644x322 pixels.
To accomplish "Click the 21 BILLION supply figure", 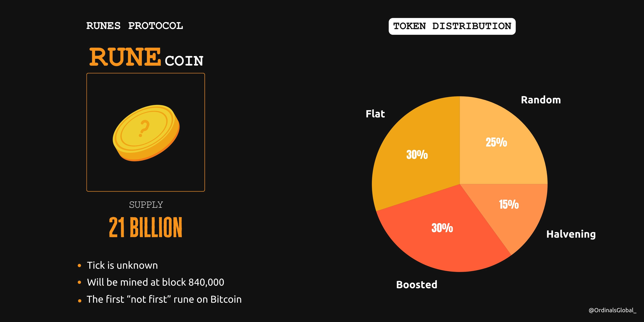I will [146, 227].
